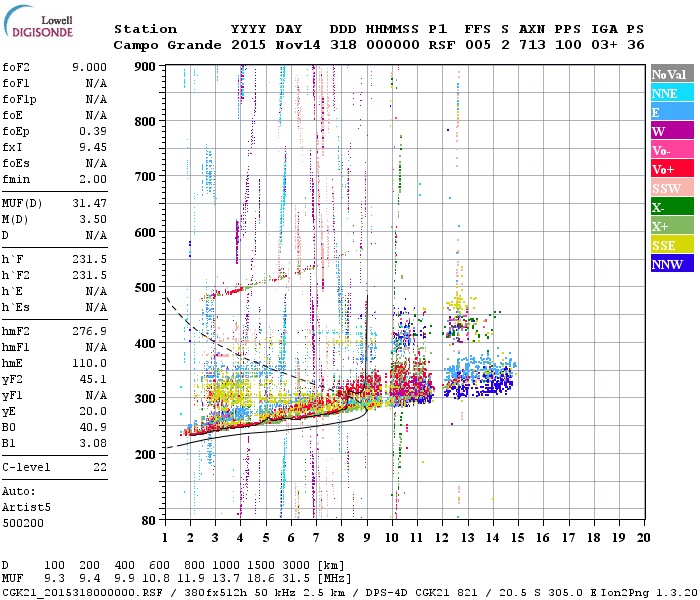
Task: Click the MUF value 9.3 in table
Action: (x=54, y=579)
